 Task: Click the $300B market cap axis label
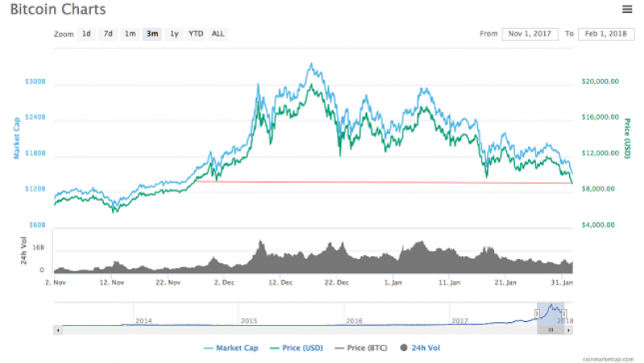pos(35,81)
